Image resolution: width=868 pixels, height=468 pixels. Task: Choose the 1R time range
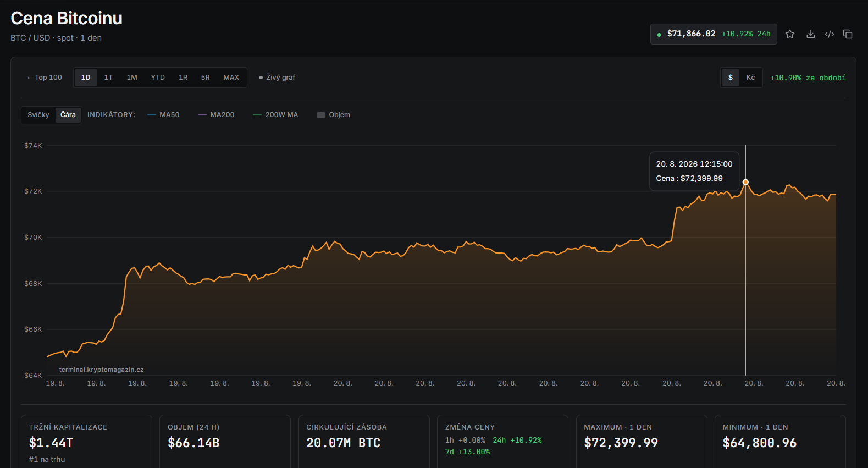(x=183, y=78)
